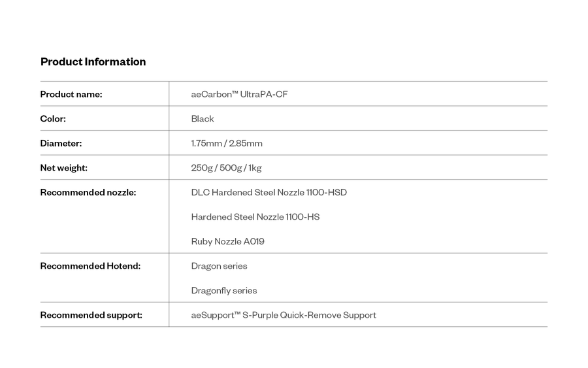Open the Ruby Nozzle A019 entry

[227, 241]
